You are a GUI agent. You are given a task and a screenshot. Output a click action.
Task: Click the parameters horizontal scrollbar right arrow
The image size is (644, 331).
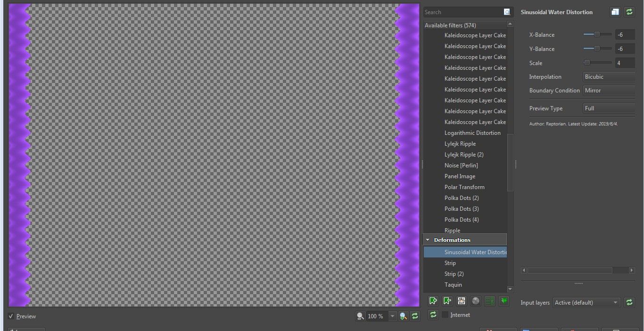[x=632, y=271]
